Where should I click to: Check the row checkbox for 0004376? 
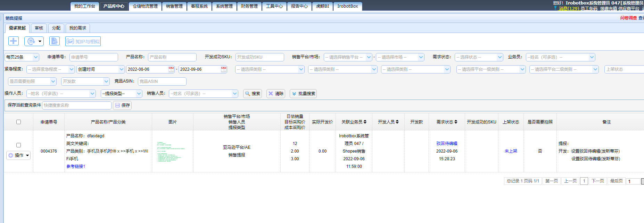tap(18, 145)
